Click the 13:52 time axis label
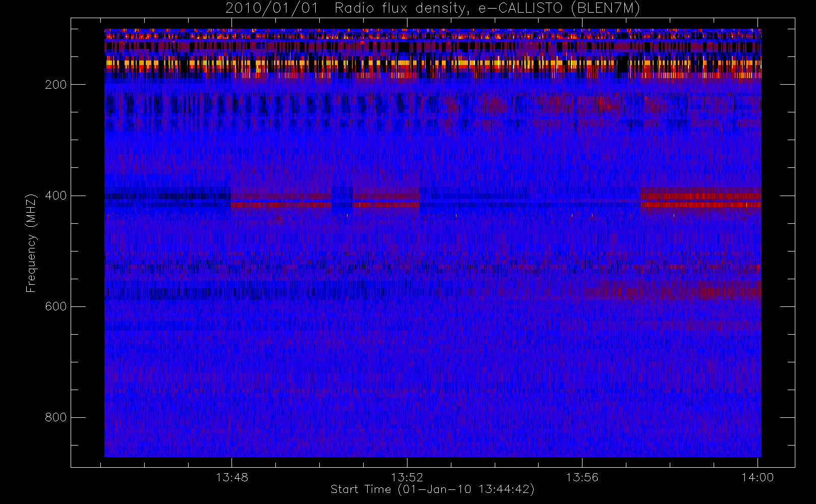The height and width of the screenshot is (504, 816). point(407,477)
